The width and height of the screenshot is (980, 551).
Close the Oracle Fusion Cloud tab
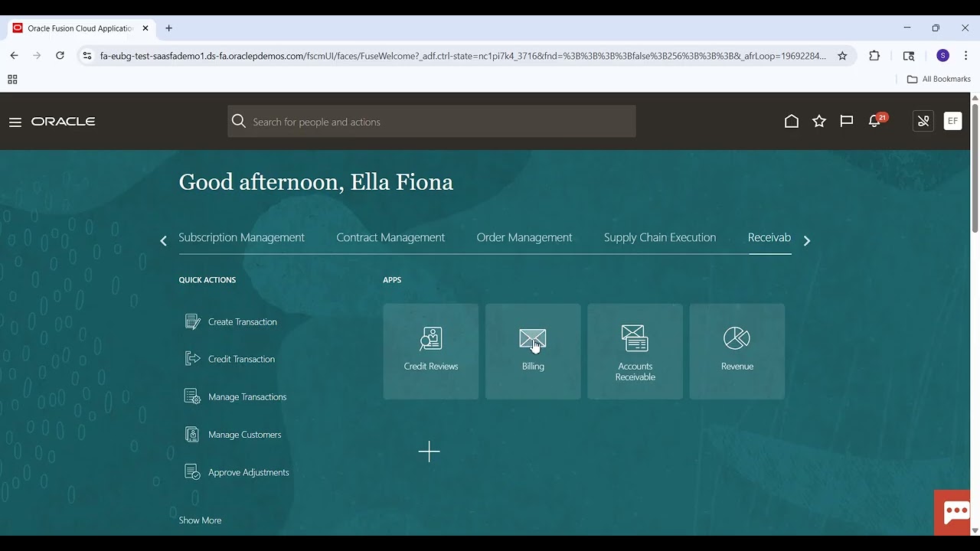coord(145,28)
